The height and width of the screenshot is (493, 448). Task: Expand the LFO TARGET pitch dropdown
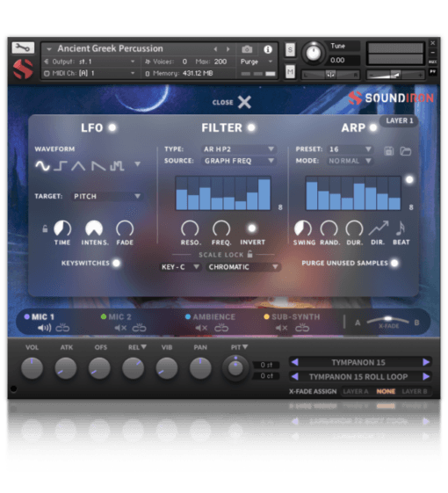(x=107, y=196)
